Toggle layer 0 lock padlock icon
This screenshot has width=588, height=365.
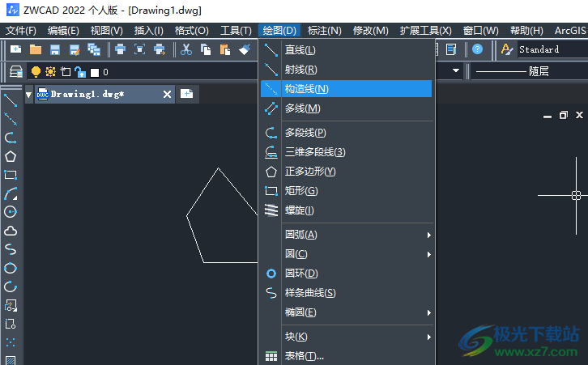(x=80, y=71)
